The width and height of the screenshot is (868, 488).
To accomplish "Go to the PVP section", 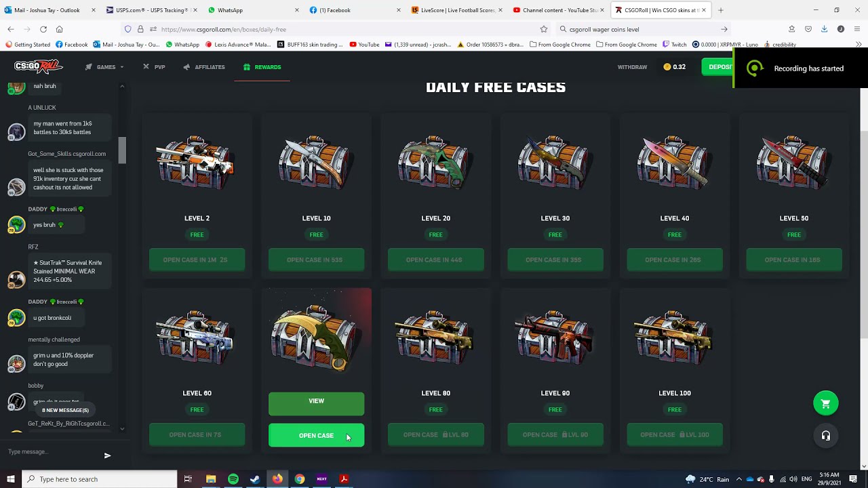I will pyautogui.click(x=155, y=67).
